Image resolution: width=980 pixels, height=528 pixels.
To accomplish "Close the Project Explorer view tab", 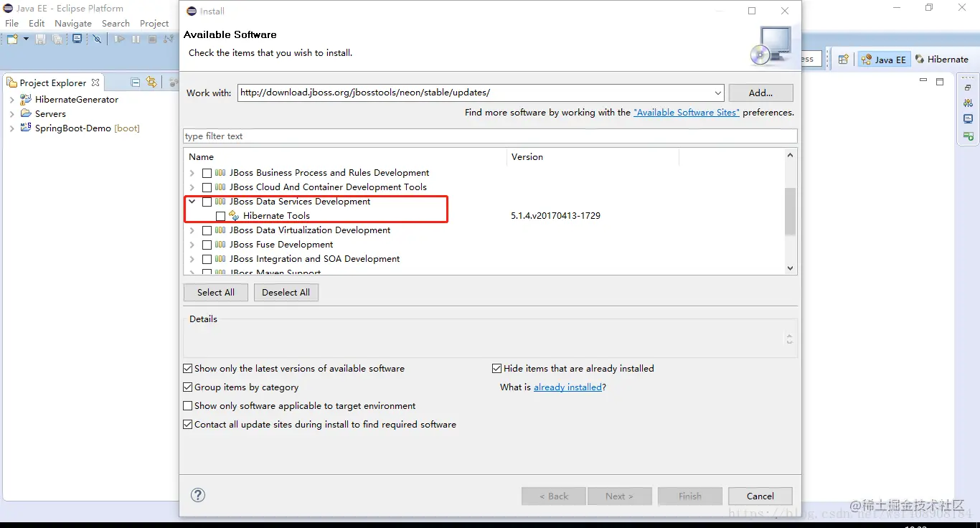I will 95,82.
